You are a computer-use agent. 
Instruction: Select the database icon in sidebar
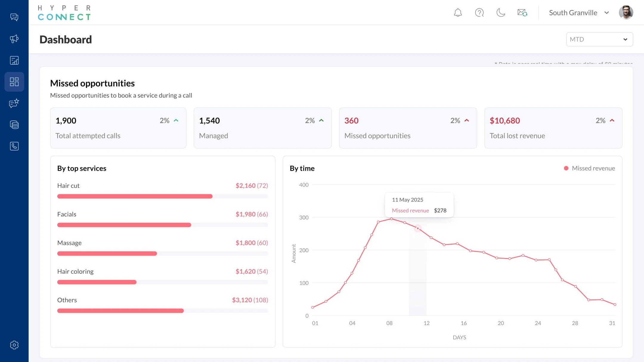click(14, 125)
